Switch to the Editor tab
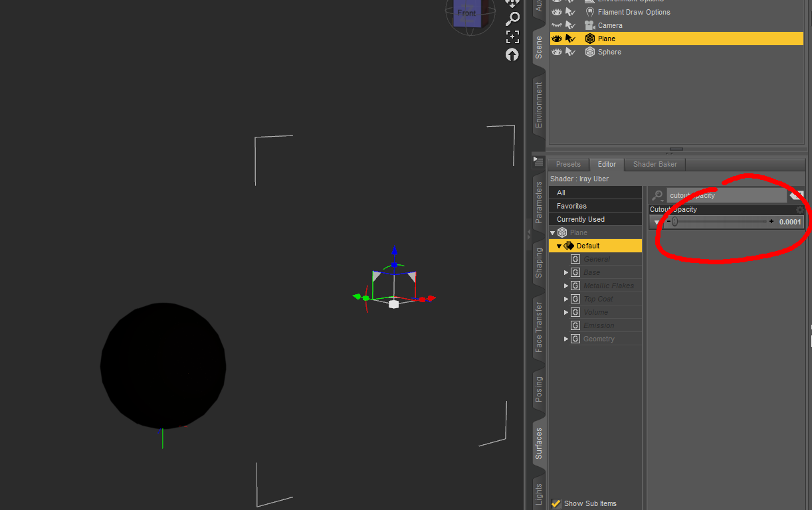The height and width of the screenshot is (510, 812). [607, 164]
